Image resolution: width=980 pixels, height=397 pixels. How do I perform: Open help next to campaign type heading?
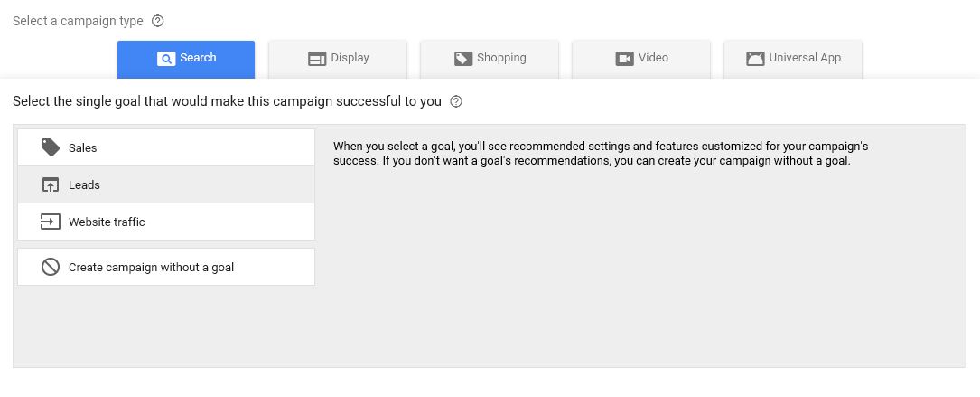[158, 22]
